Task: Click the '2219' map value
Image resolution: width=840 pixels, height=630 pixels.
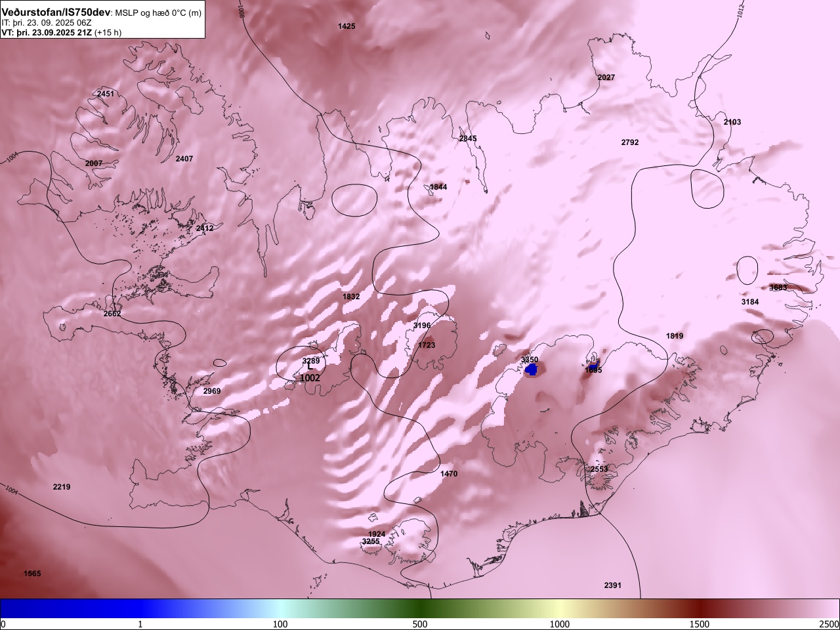Action: pos(62,487)
